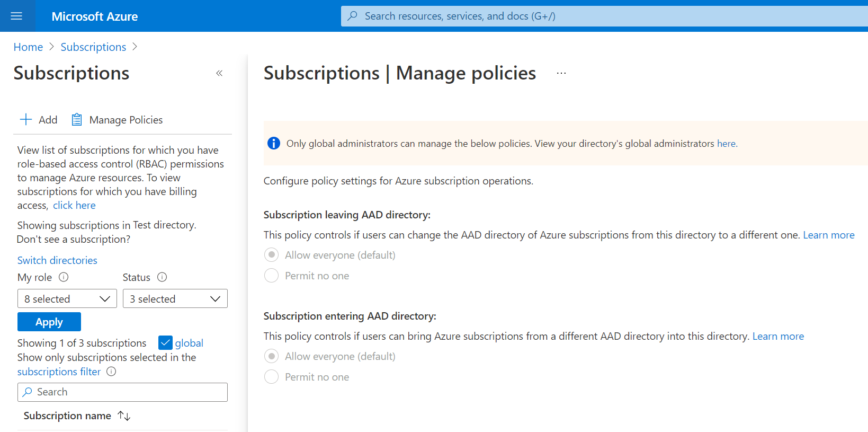
Task: Expand the Status '3 selected' dropdown
Action: point(175,298)
